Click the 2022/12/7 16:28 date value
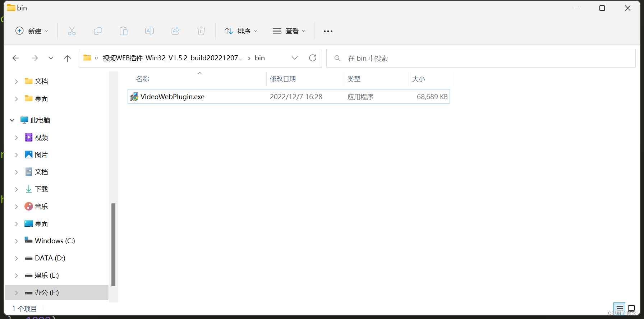The height and width of the screenshot is (319, 644). pyautogui.click(x=296, y=97)
